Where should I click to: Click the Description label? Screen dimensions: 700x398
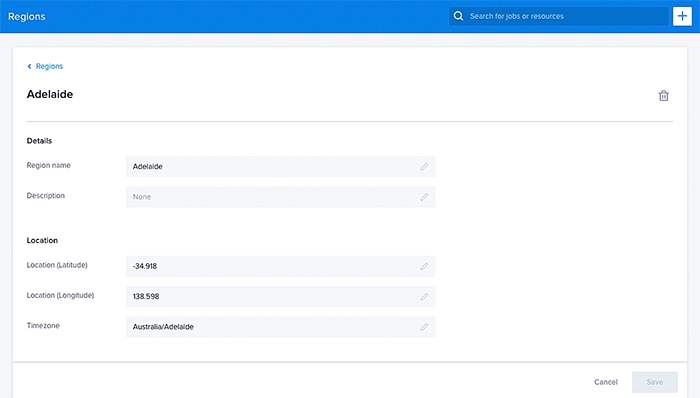46,196
